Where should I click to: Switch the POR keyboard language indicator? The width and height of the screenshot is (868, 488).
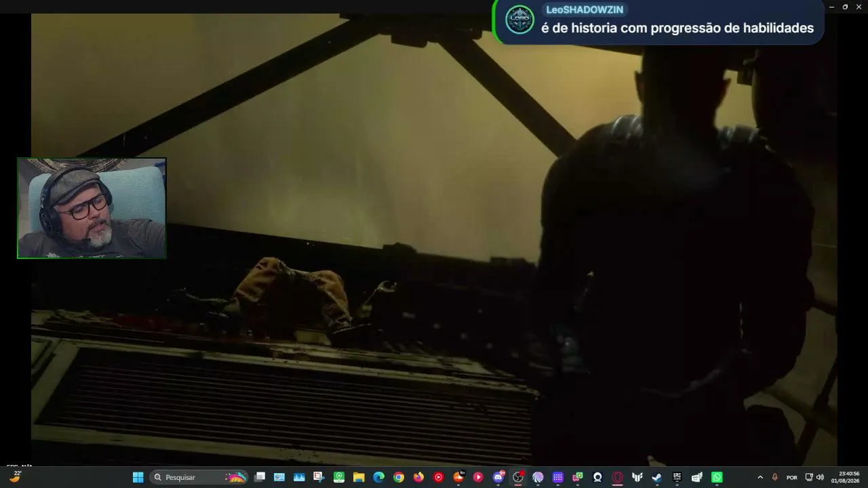point(791,477)
